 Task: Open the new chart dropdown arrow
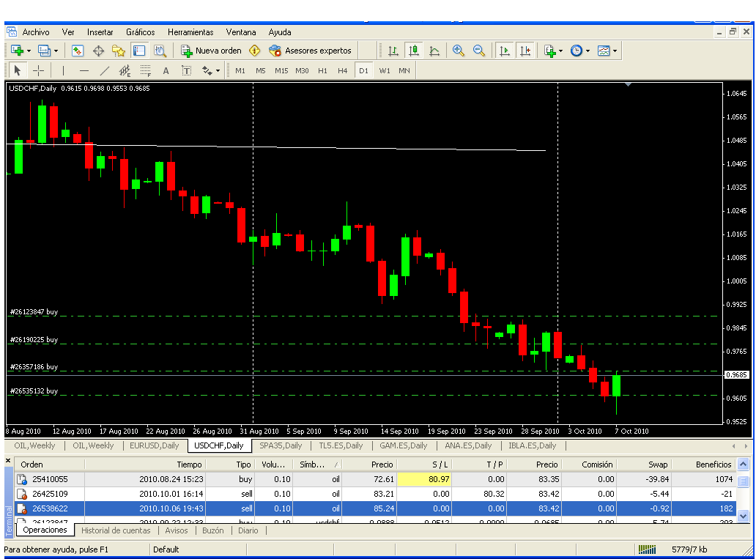click(29, 51)
